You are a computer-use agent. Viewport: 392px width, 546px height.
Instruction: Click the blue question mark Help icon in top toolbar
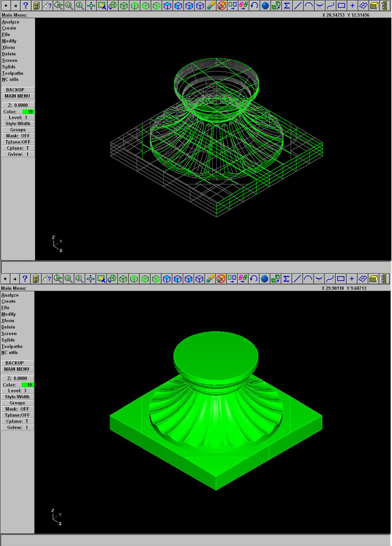(x=25, y=5)
